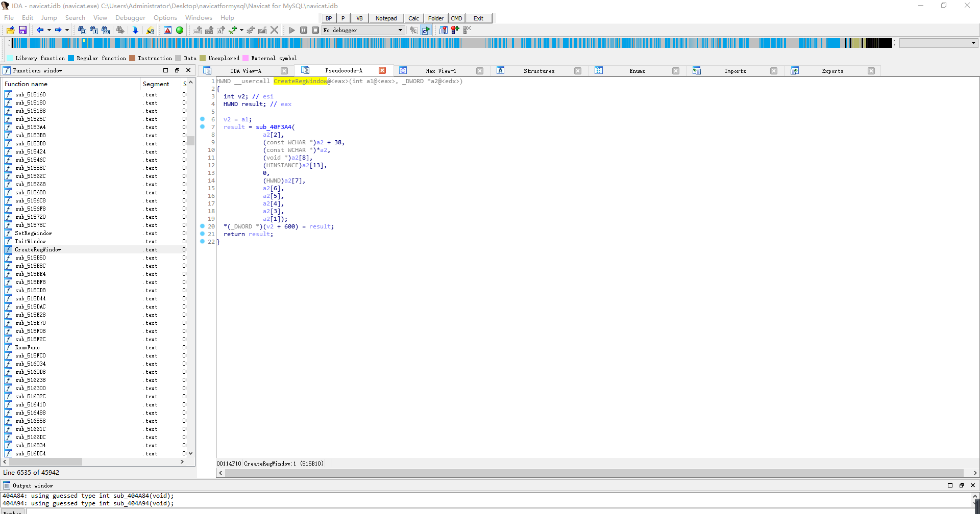
Task: Open the Jump menu
Action: click(49, 18)
